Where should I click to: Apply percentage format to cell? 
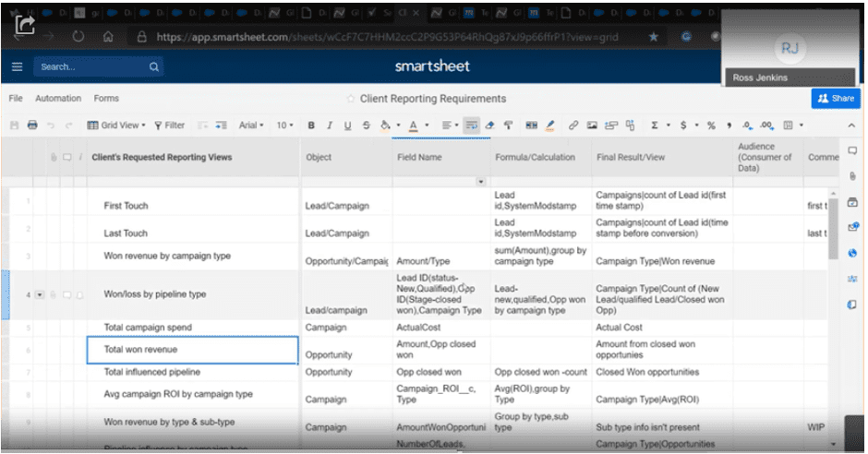point(711,125)
